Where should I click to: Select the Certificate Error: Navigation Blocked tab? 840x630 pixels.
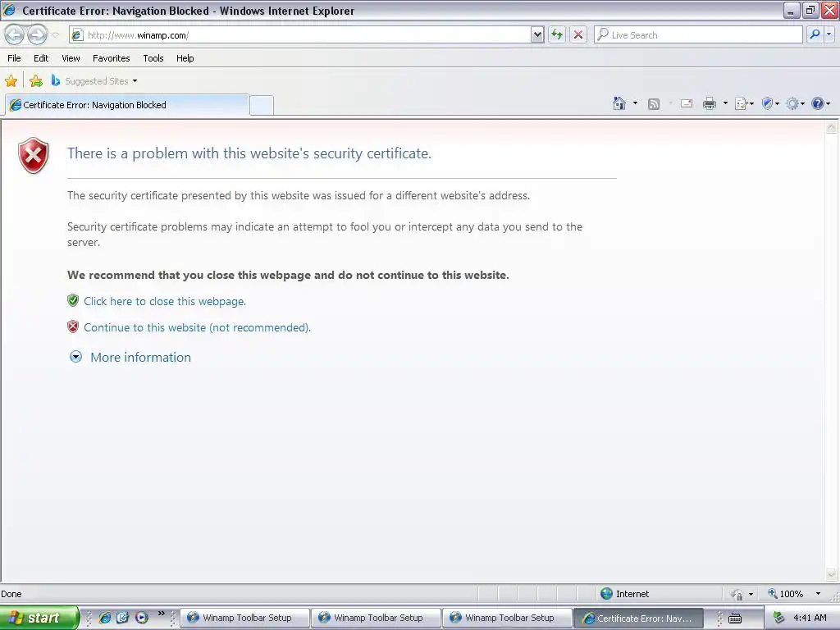[x=127, y=105]
